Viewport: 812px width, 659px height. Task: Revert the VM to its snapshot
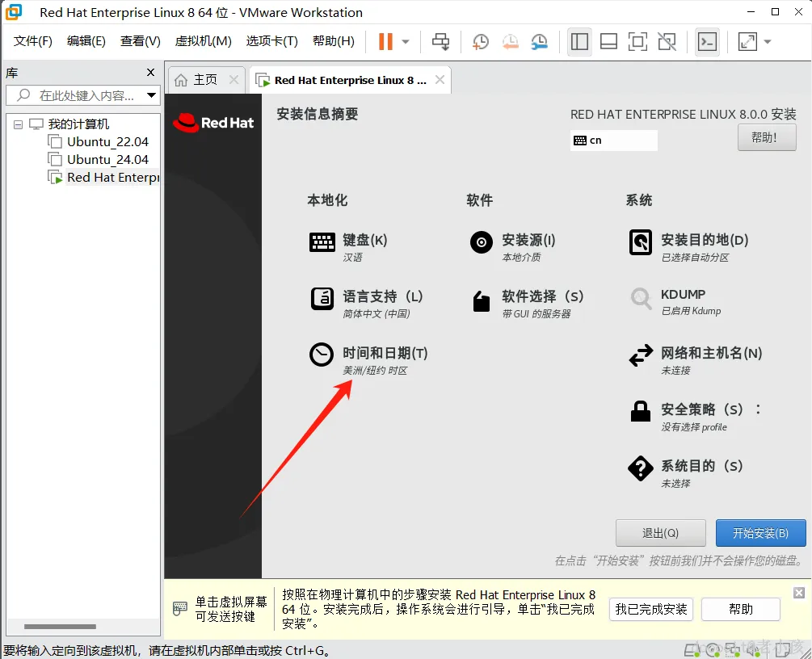(x=510, y=41)
